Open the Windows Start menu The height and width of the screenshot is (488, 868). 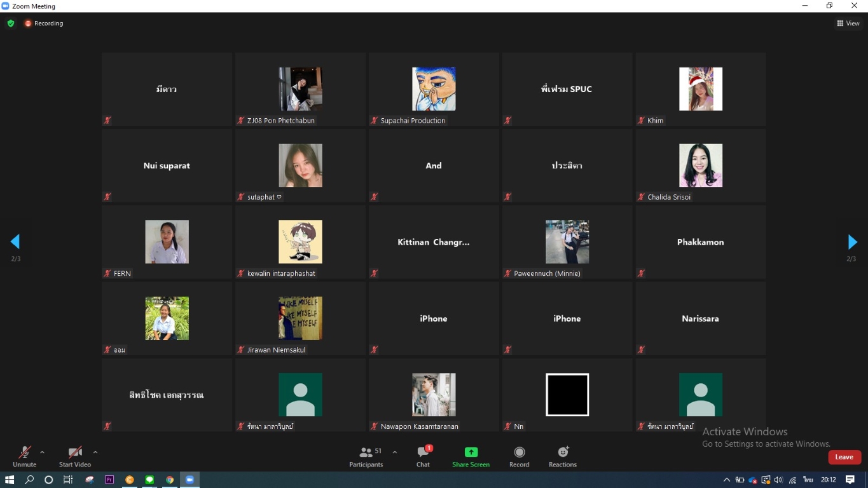(x=10, y=480)
